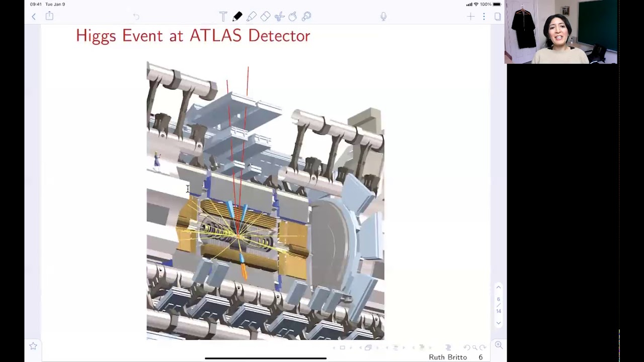Select the Highlighter tool
This screenshot has height=362, width=644.
pos(252,17)
